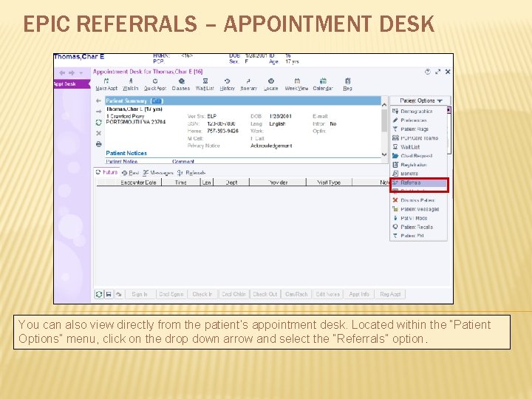Viewport: 532px width, 399px height.
Task: Select Chart Request in the menu
Action: point(416,156)
